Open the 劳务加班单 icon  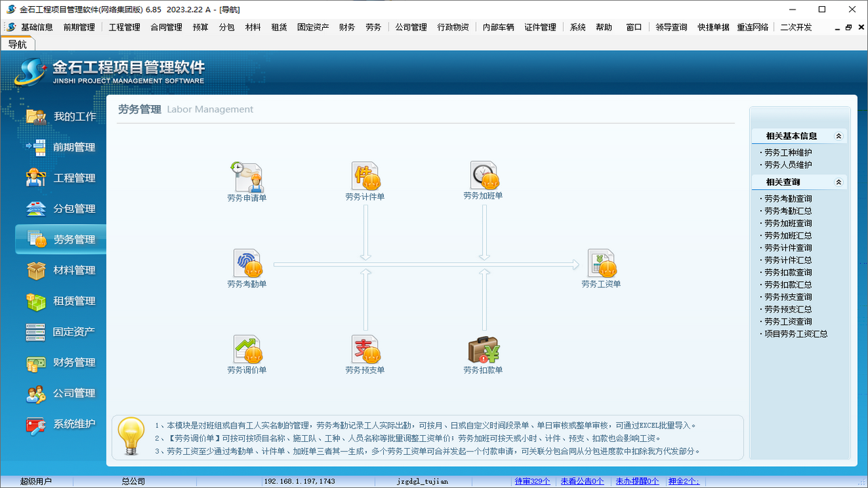(x=484, y=176)
